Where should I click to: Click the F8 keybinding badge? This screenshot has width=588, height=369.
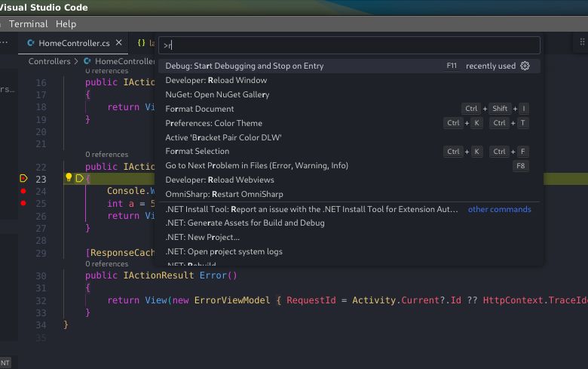[520, 165]
